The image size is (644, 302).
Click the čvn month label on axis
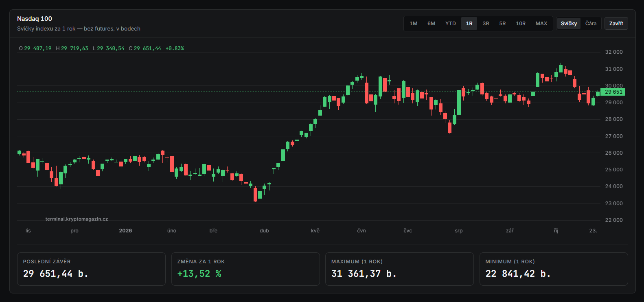pyautogui.click(x=361, y=231)
